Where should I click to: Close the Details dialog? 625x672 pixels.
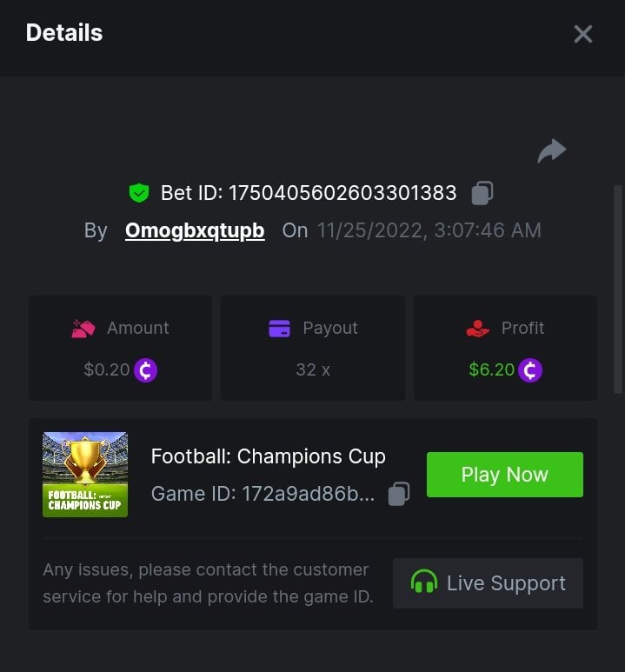(x=582, y=34)
